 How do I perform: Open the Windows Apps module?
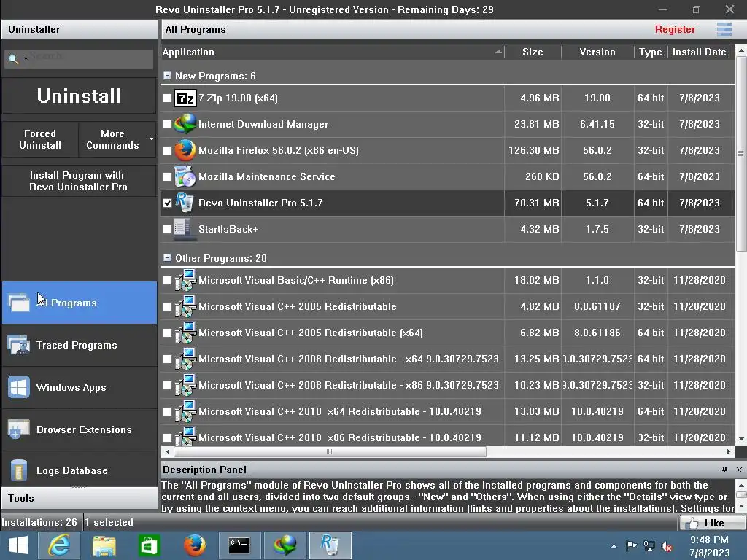80,388
